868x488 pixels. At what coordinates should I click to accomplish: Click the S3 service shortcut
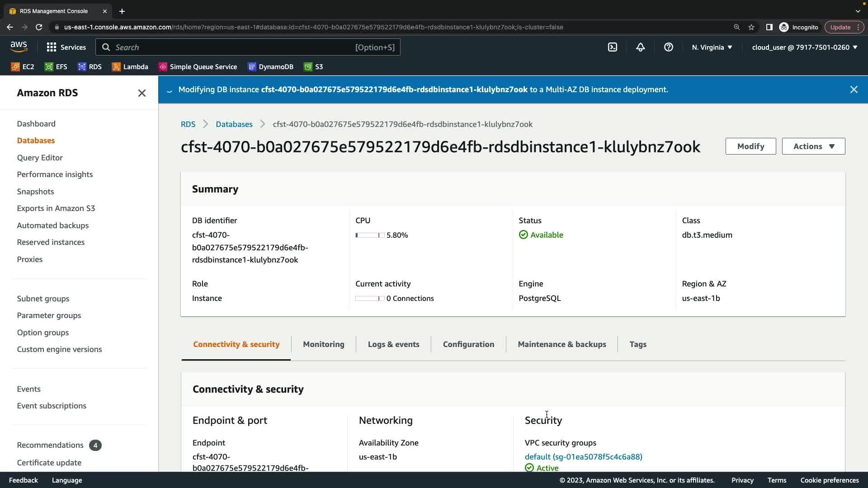[x=314, y=67]
